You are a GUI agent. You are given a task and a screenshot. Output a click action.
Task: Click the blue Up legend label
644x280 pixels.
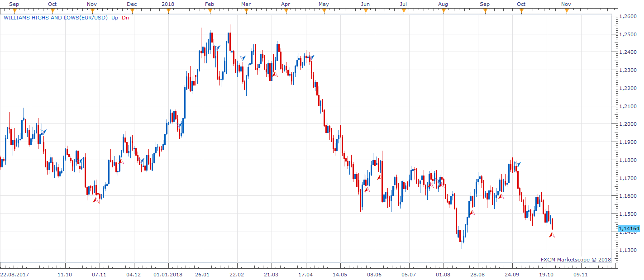coord(115,18)
